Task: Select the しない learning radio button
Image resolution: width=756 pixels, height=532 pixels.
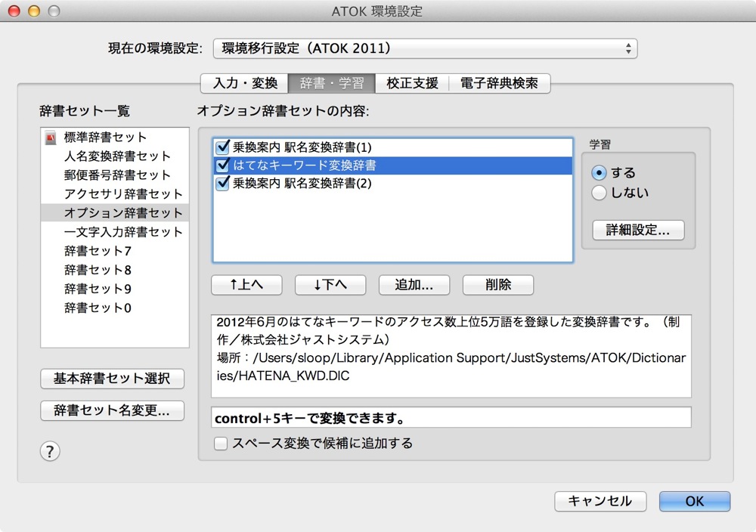Action: [x=598, y=193]
